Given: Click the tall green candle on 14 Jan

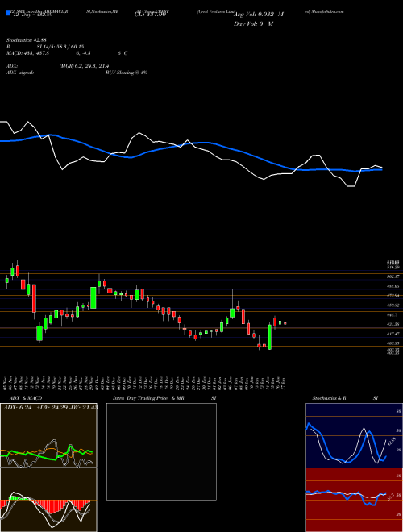Looking at the screenshot, I should tap(270, 337).
